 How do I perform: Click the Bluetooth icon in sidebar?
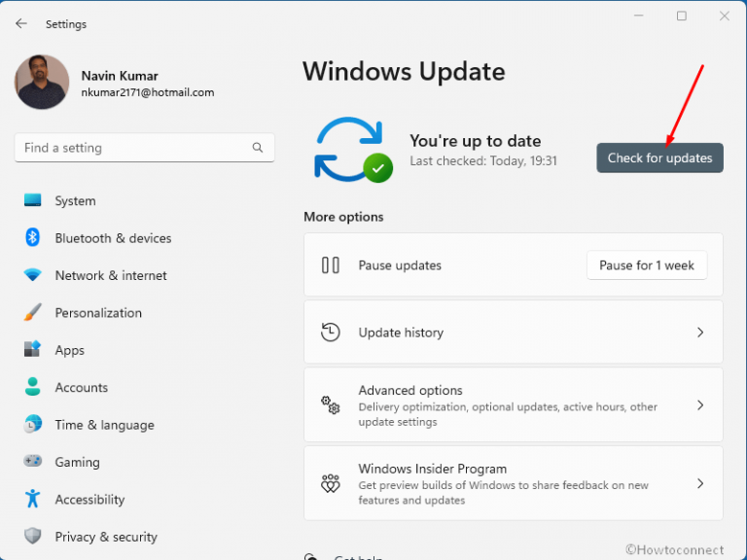pos(32,237)
